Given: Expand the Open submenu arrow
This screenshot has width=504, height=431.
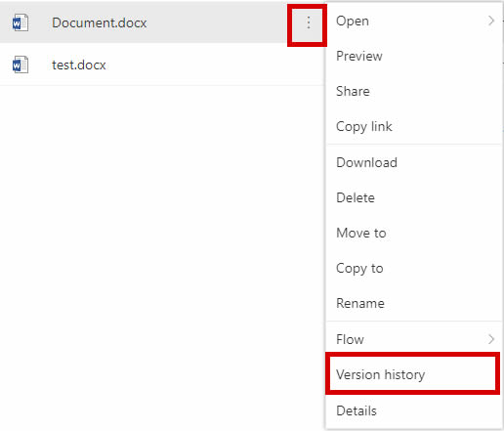Looking at the screenshot, I should [491, 21].
